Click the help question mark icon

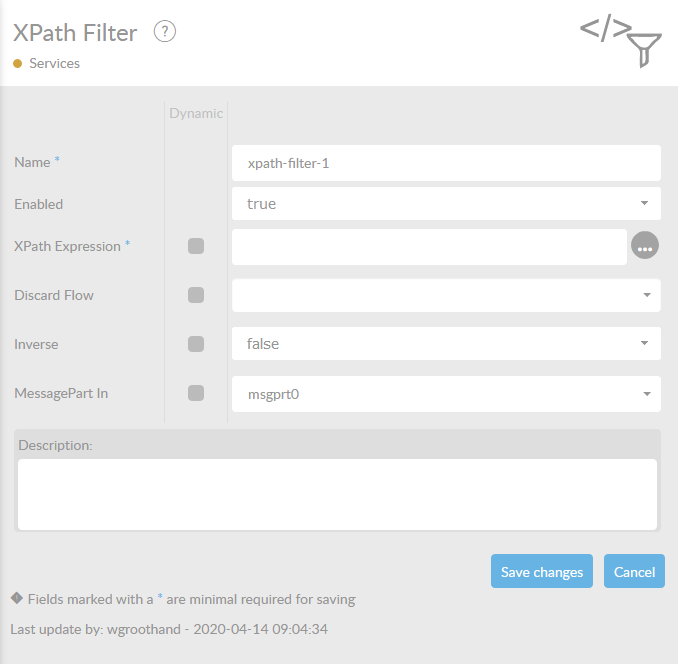[x=165, y=32]
